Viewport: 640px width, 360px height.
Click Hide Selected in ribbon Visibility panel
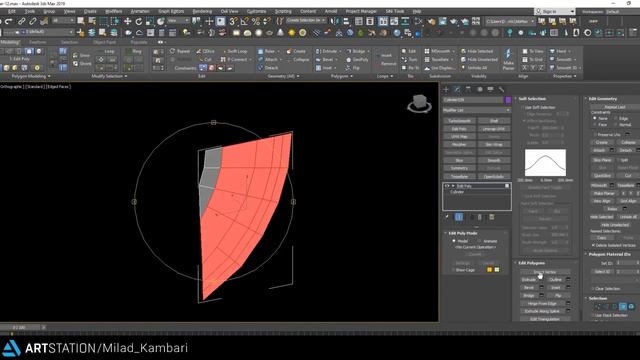click(477, 51)
